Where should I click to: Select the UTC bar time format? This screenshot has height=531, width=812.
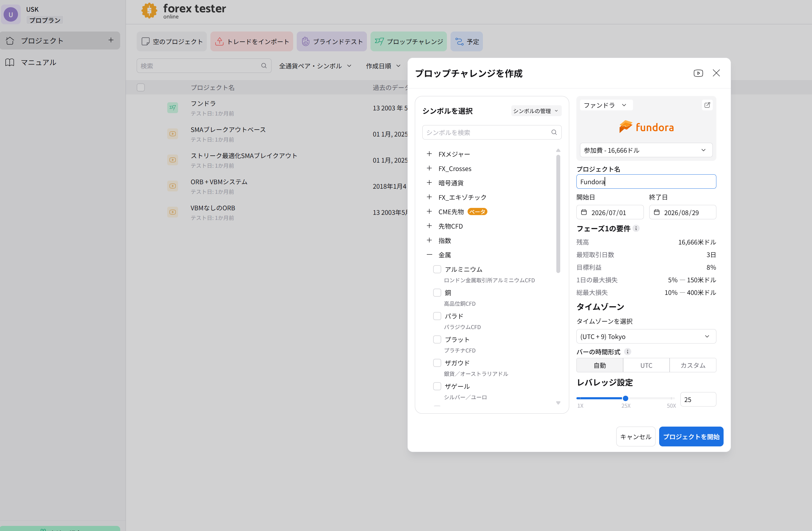pos(646,365)
